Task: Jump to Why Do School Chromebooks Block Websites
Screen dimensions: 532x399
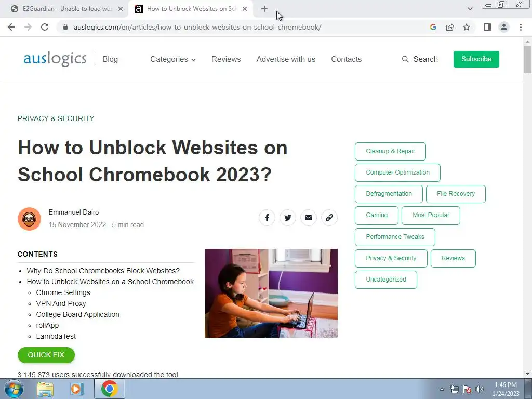Action: pyautogui.click(x=103, y=271)
